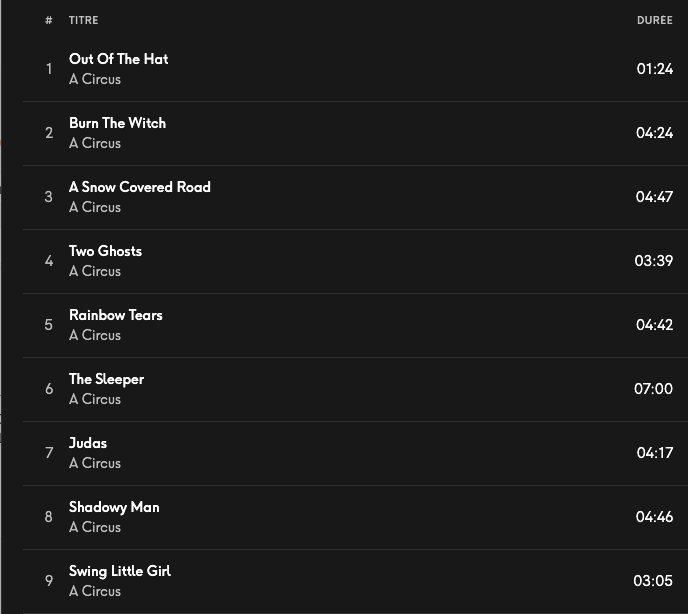Play the song Shadowy Man
Image resolution: width=688 pixels, height=614 pixels.
114,507
